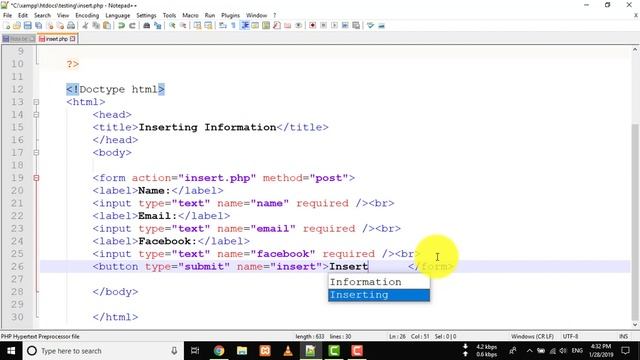Viewport: 640px width, 360px height.
Task: Create a new file with the New toolbar icon
Action: coord(7,25)
